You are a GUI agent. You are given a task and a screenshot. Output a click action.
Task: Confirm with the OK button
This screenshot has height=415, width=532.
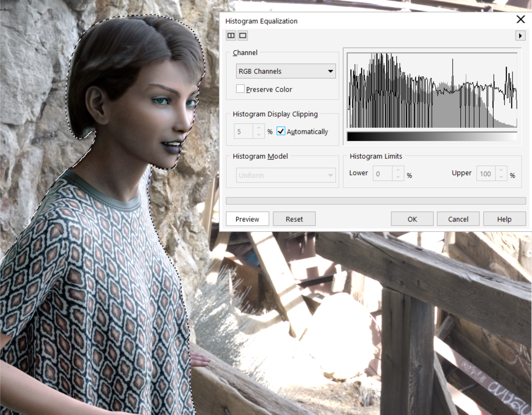pos(412,219)
